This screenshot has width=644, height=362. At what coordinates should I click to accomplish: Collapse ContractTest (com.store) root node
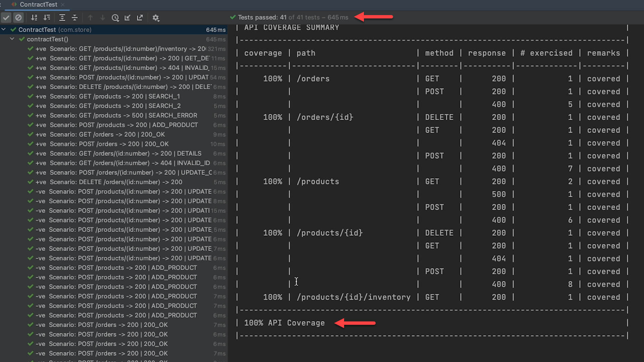click(x=4, y=29)
